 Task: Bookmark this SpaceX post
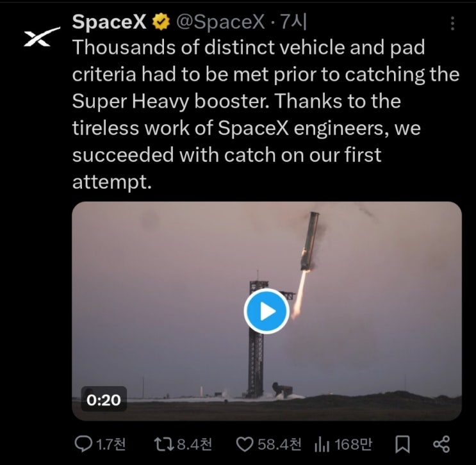point(402,443)
